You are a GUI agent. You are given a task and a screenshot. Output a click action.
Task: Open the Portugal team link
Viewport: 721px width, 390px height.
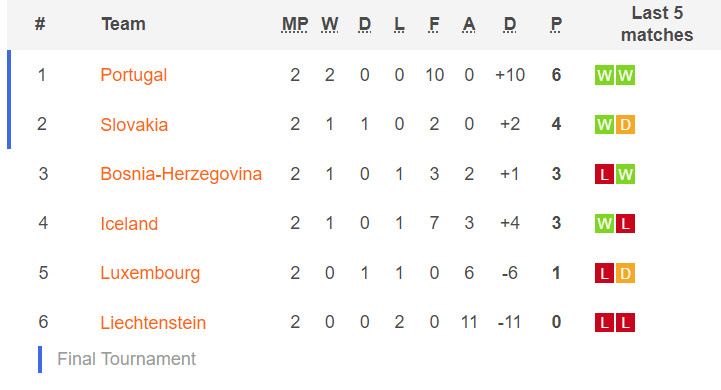[x=133, y=75]
